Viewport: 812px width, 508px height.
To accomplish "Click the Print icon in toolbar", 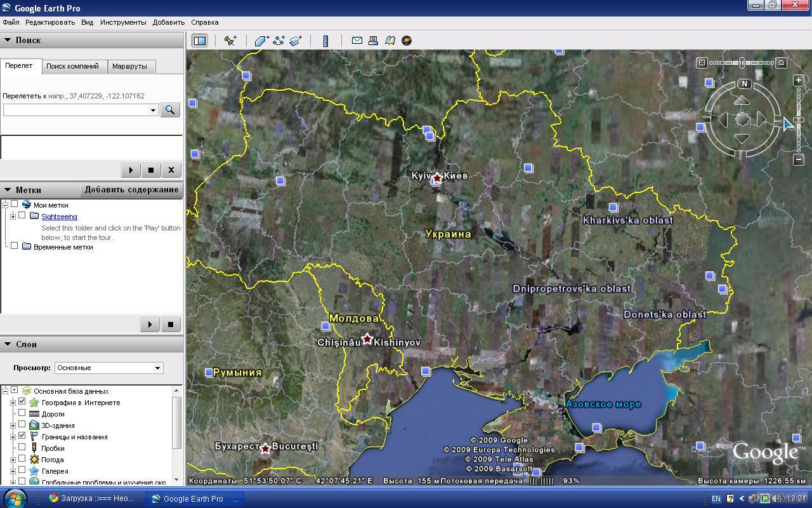I will click(x=374, y=41).
